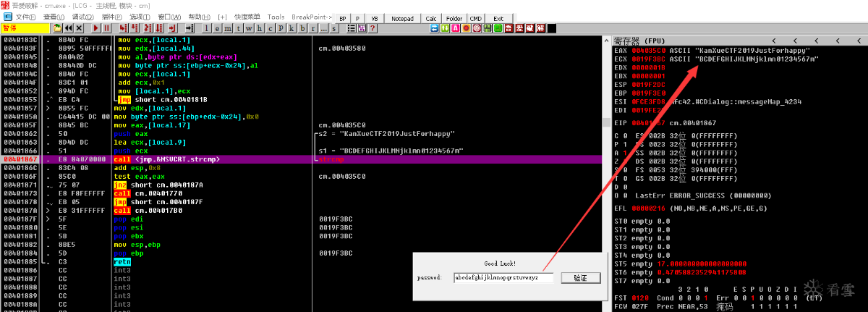Click the red 解 plugin icon
Viewport: 868px width, 312px height.
coord(540,28)
